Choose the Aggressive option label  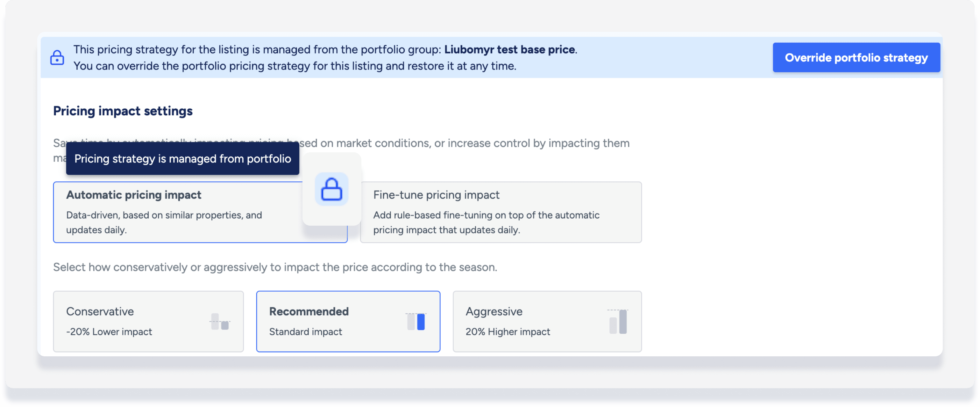(494, 311)
